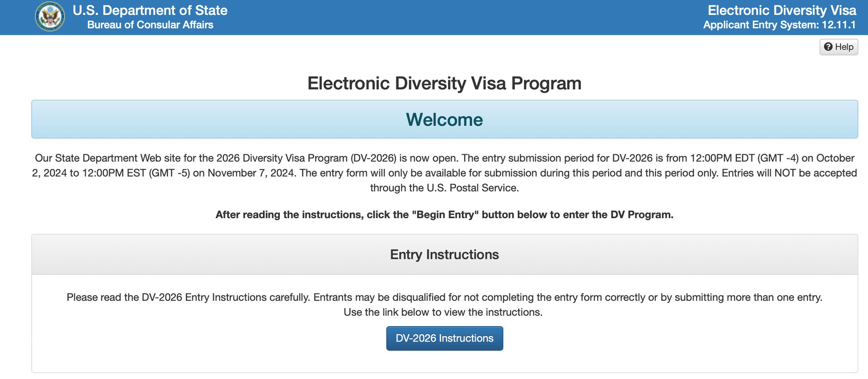The height and width of the screenshot is (379, 868).
Task: Click the "U.S. Department of State" header title
Action: 150,10
